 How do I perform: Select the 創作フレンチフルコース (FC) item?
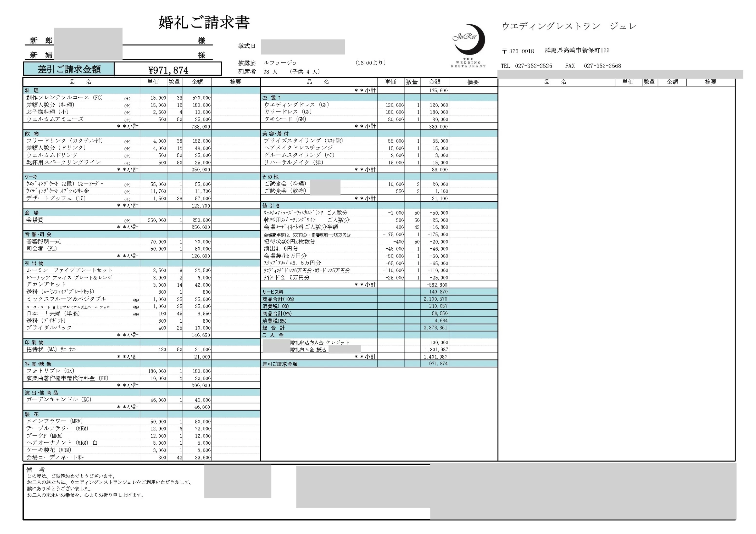(65, 97)
